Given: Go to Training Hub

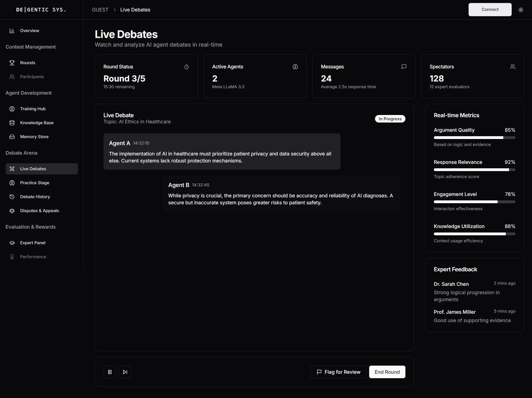Looking at the screenshot, I should pos(33,109).
